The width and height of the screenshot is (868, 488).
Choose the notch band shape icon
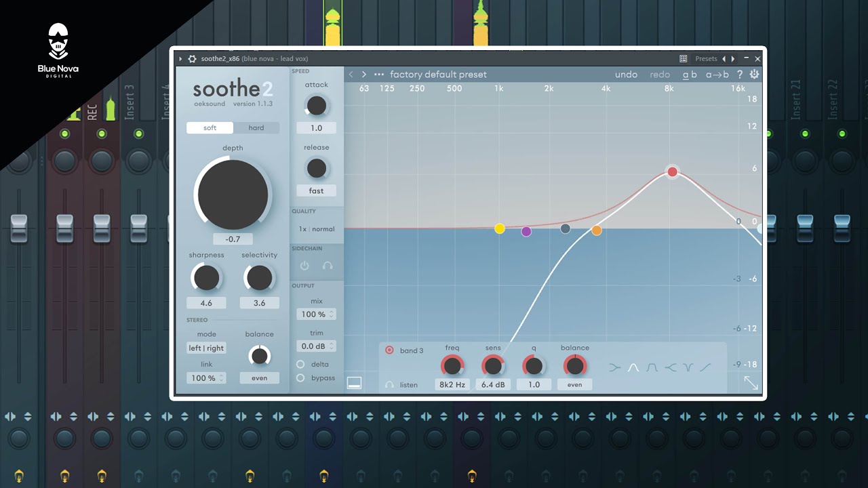688,367
